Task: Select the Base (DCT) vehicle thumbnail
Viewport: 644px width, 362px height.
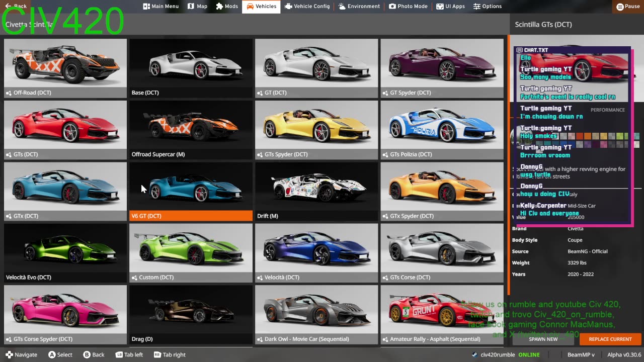Action: 191,68
